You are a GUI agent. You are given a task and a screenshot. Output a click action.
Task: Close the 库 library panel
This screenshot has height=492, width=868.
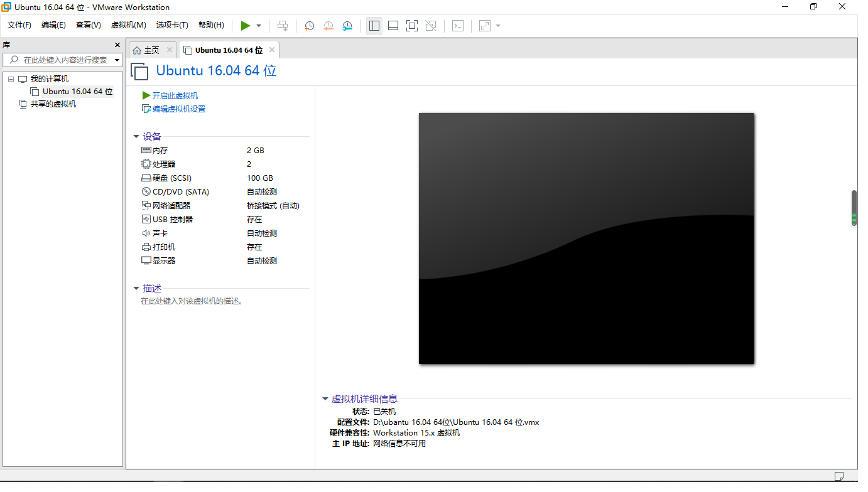click(x=117, y=45)
